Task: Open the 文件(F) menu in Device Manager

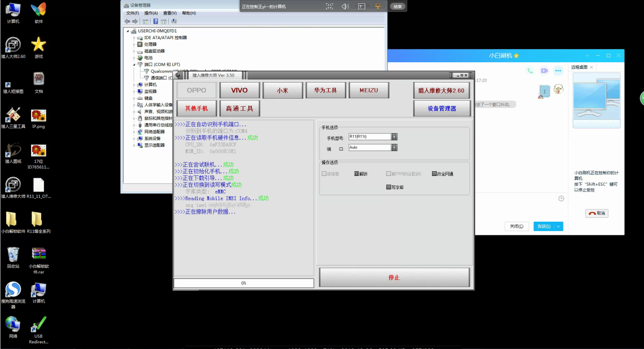Action: (133, 13)
